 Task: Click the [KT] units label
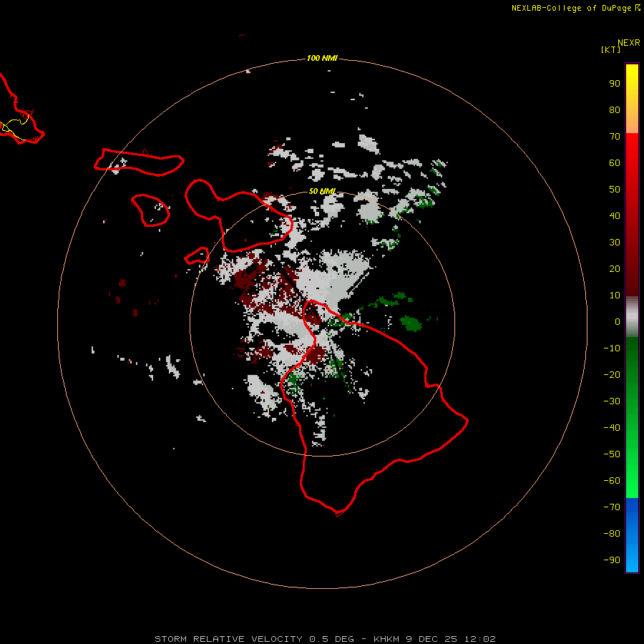(610, 49)
